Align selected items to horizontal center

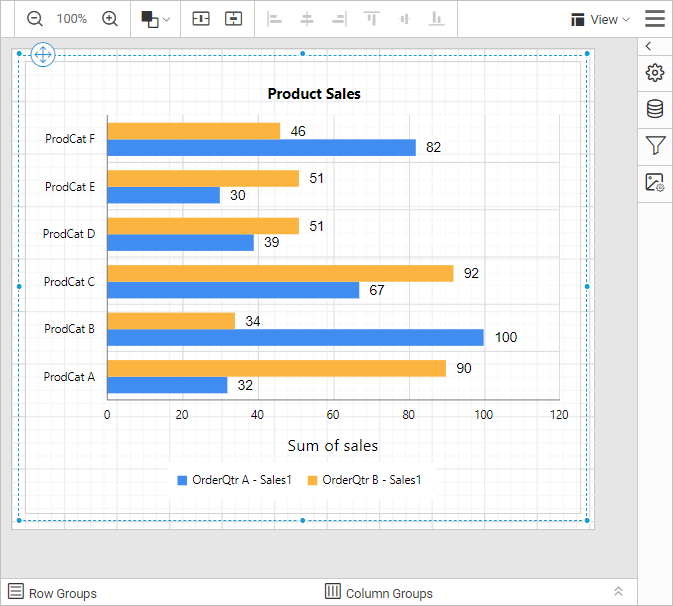click(x=306, y=19)
